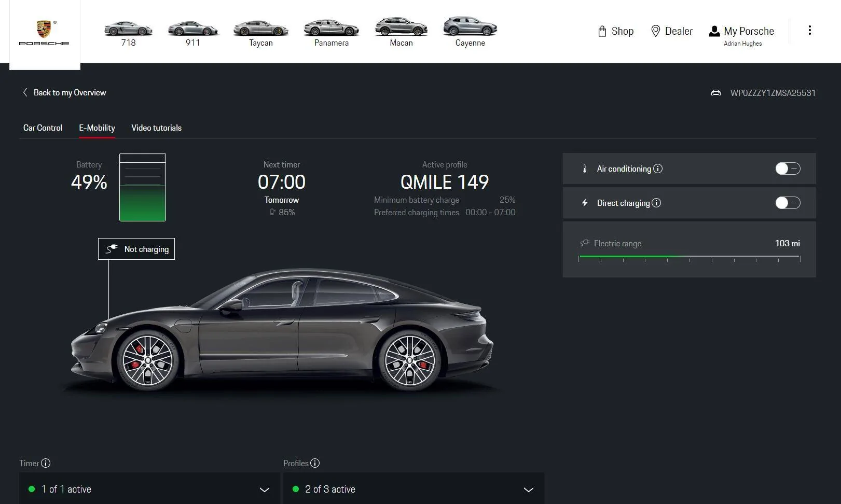Show Air conditioning info tooltip
The height and width of the screenshot is (504, 841).
[658, 169]
